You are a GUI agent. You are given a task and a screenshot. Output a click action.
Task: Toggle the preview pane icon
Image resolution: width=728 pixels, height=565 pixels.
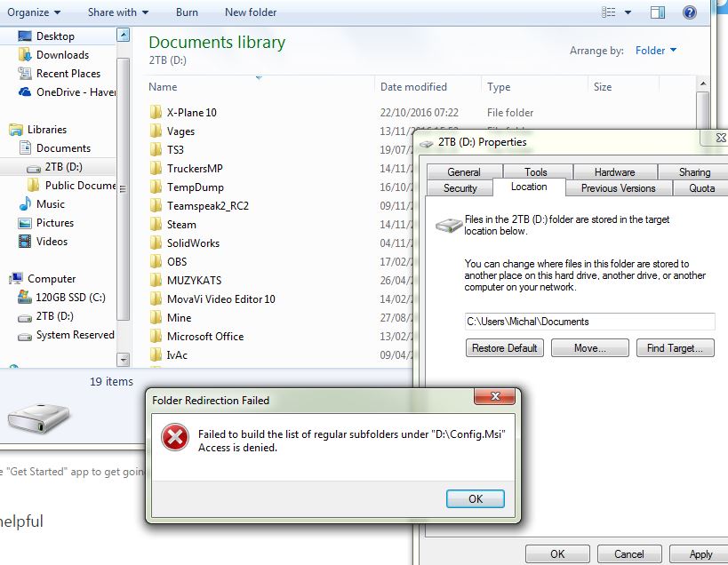click(x=658, y=12)
